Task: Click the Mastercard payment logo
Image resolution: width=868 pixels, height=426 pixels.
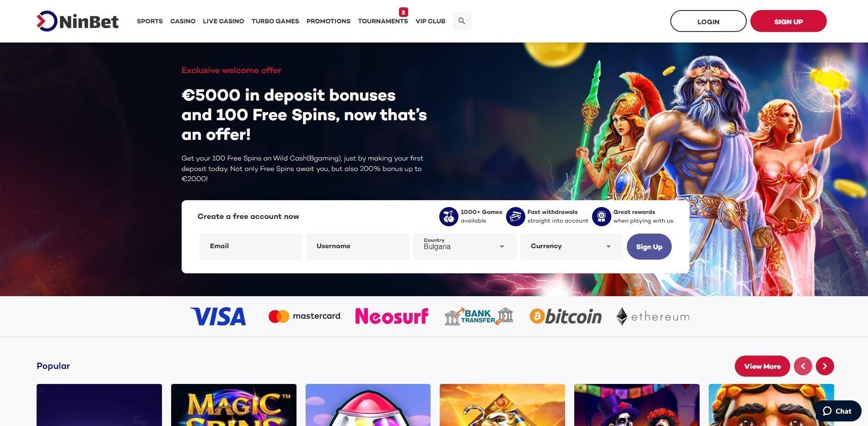Action: (305, 316)
